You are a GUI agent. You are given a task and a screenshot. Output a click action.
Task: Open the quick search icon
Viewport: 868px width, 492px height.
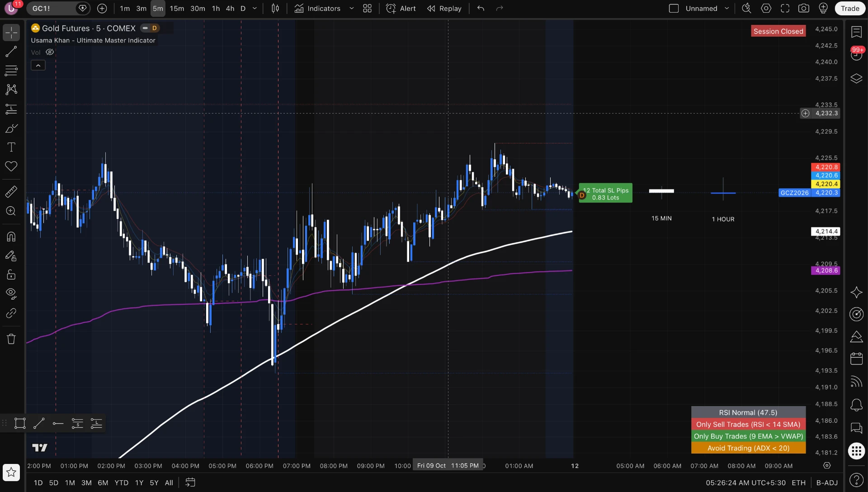point(746,8)
